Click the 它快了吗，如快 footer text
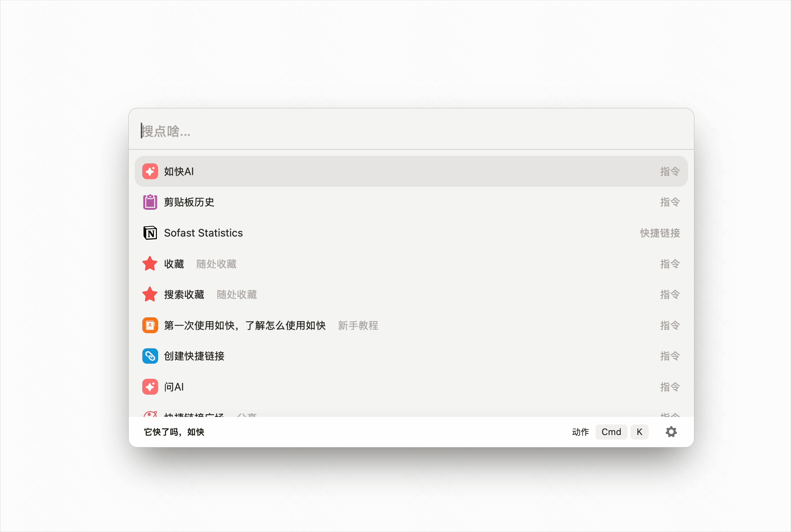 coord(174,432)
